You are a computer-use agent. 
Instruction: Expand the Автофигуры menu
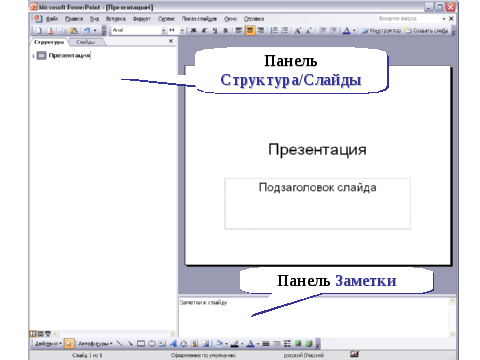(95, 343)
